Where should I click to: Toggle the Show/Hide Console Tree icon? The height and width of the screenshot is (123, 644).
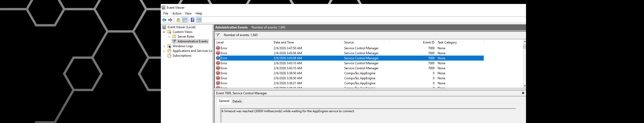tap(185, 20)
